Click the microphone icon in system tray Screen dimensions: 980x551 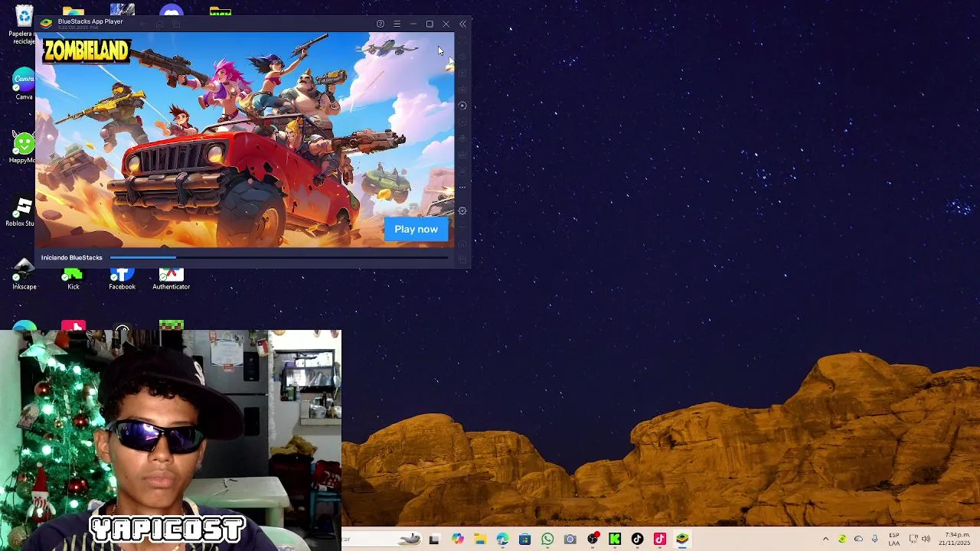874,540
